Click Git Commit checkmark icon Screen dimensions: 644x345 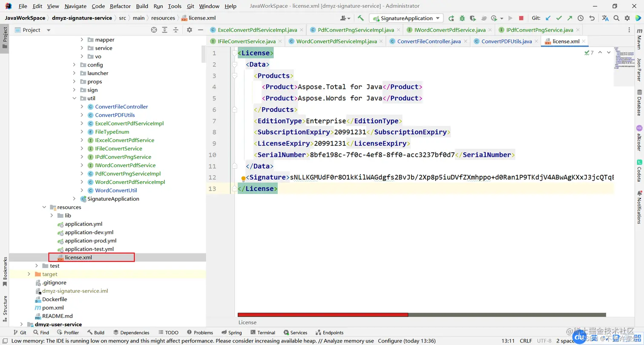click(559, 18)
